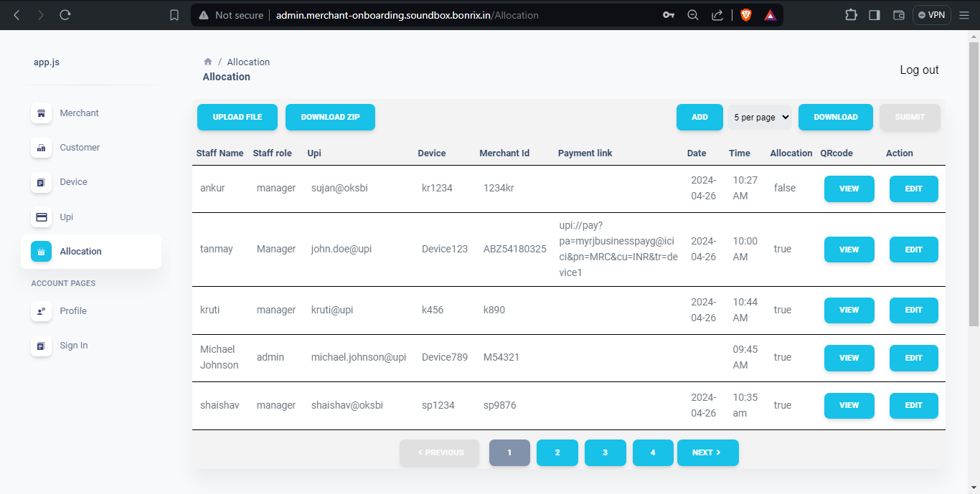Screen dimensions: 980x494
Task: Select Allocation in the sidebar menu
Action: [x=80, y=251]
